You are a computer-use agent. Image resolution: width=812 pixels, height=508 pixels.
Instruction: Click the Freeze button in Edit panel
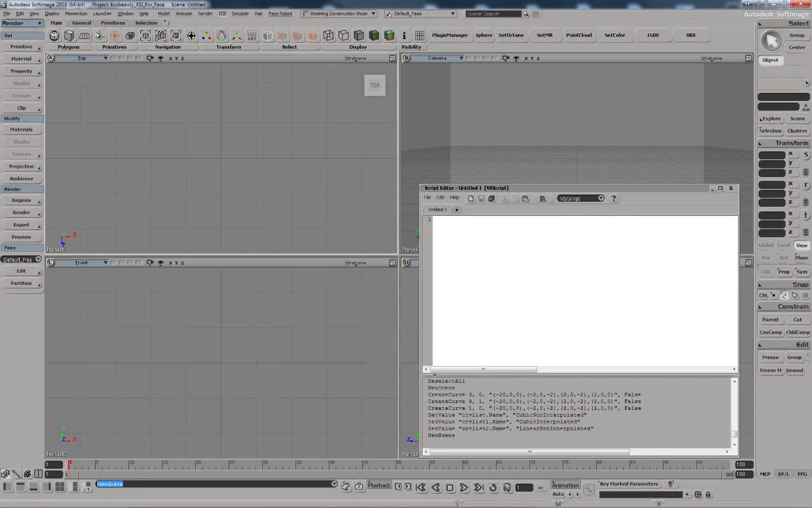[x=770, y=357]
